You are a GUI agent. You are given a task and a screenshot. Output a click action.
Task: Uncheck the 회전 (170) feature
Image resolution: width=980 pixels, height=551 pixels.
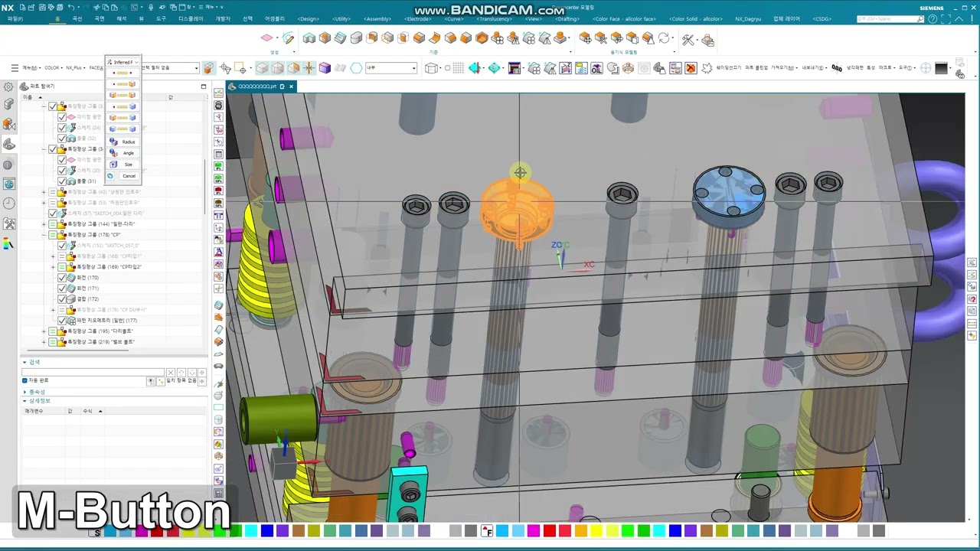point(62,278)
